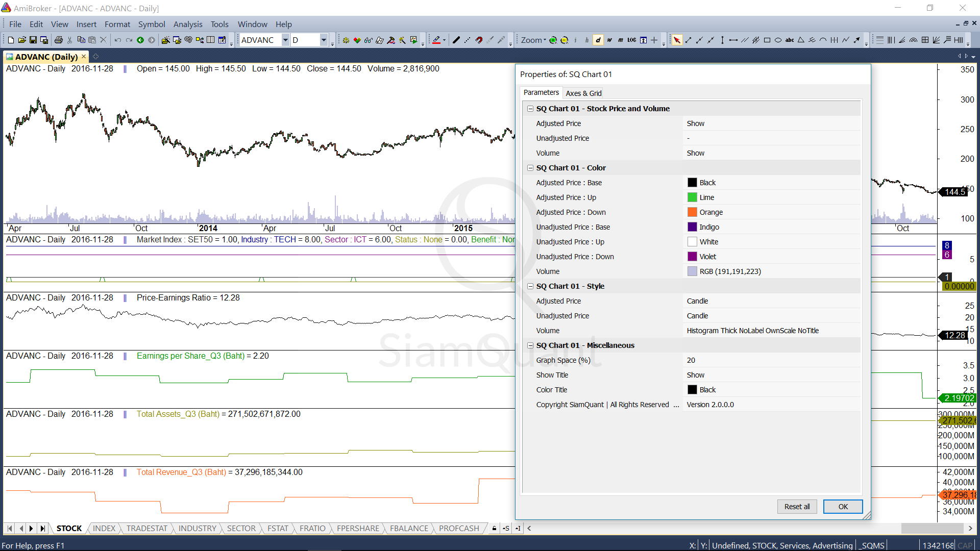Click the OK button

[843, 507]
